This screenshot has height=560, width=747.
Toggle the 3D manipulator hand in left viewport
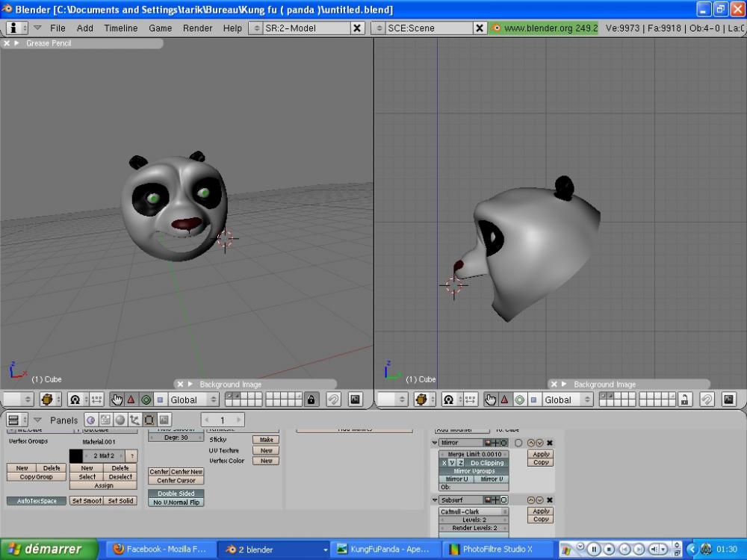click(x=117, y=399)
